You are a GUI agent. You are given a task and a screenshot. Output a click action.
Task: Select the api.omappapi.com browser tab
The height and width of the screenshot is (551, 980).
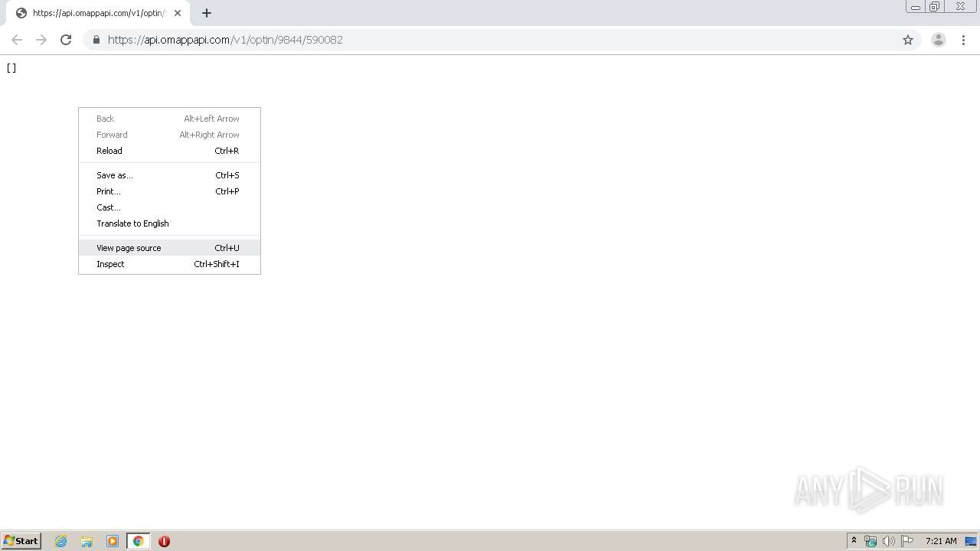(98, 13)
